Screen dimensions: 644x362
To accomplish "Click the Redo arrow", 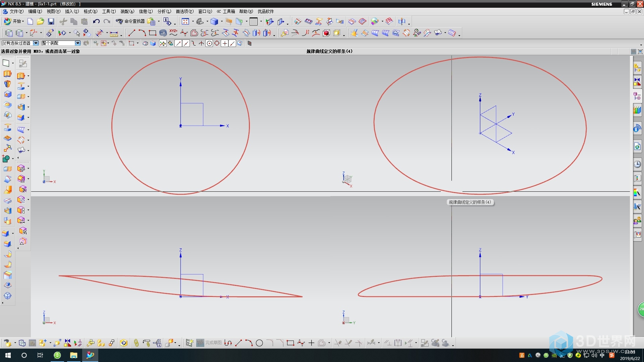I will click(x=107, y=21).
